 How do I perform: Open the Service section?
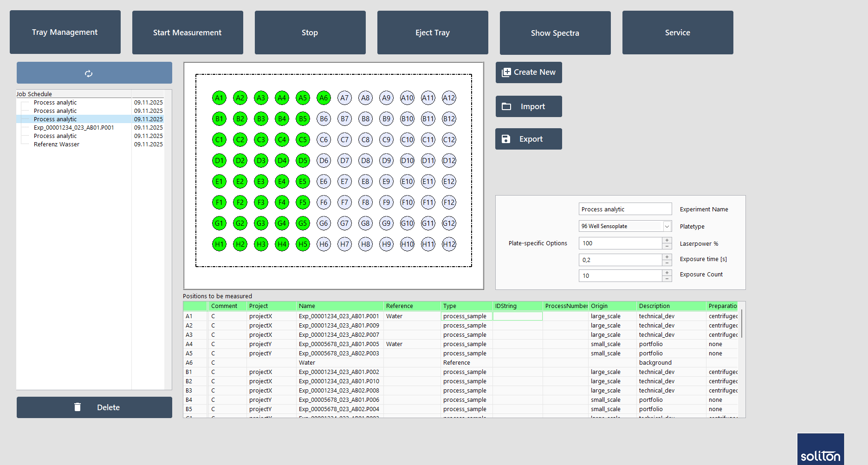click(677, 33)
